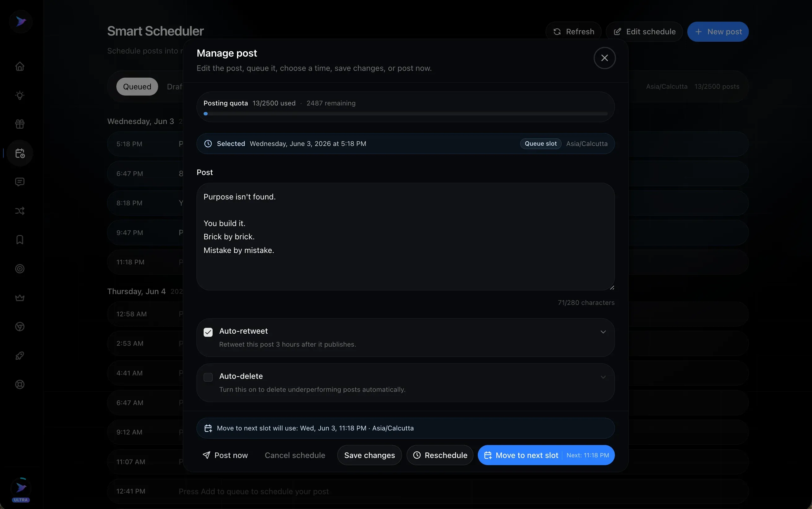Click the text area resize handle

point(612,288)
